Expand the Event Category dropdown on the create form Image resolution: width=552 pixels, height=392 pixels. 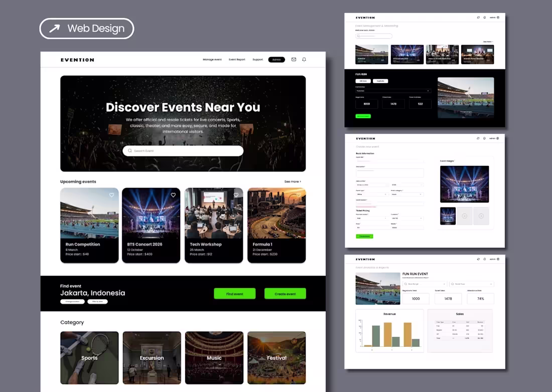point(407,194)
